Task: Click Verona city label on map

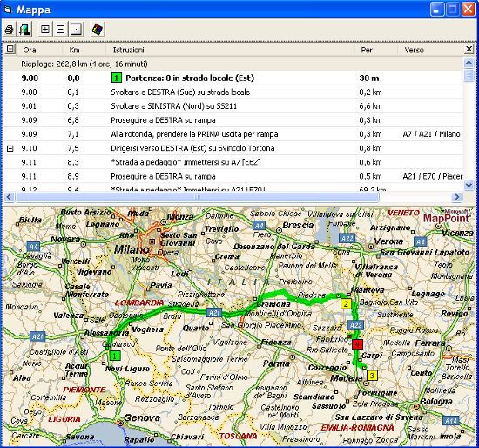Action: click(x=388, y=241)
